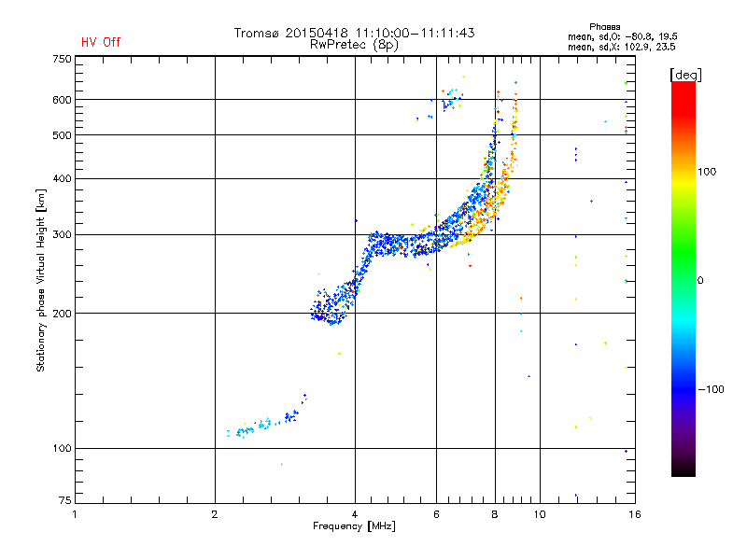This screenshot has height=560, width=747.
Task: Click the 300 height tick label
Action: coord(62,235)
